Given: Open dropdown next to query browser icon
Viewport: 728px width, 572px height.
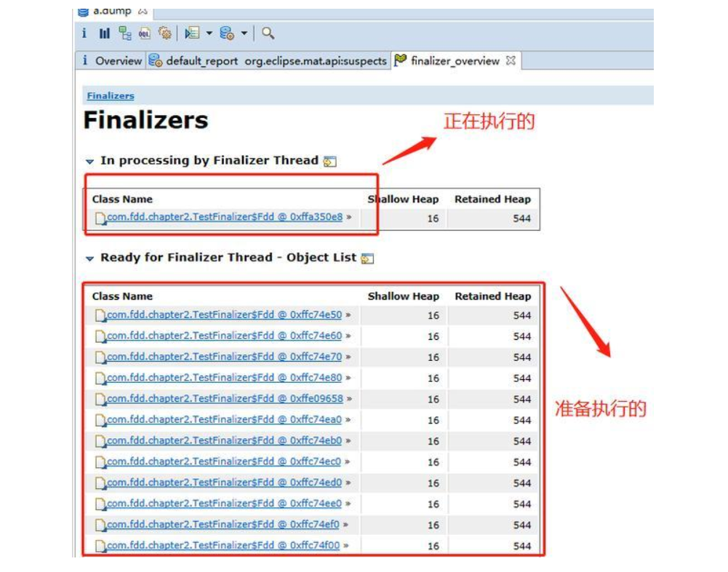Looking at the screenshot, I should (x=244, y=33).
